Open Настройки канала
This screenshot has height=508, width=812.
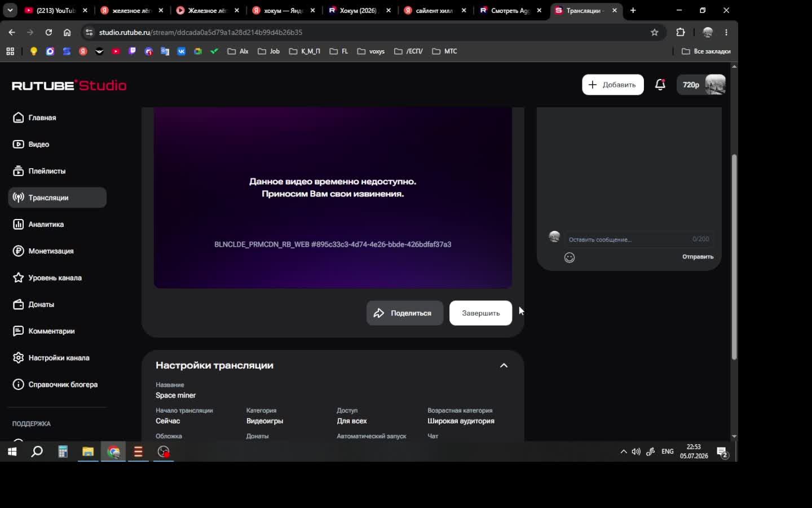point(51,358)
